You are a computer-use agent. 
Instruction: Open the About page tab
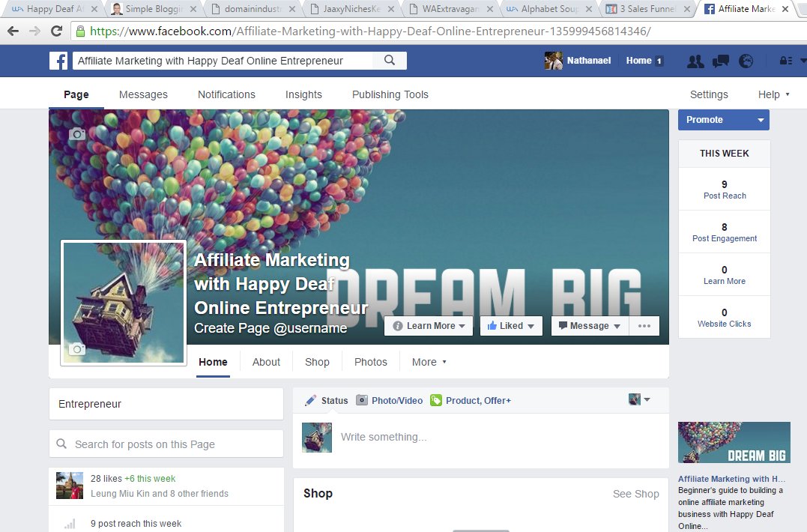pyautogui.click(x=266, y=362)
